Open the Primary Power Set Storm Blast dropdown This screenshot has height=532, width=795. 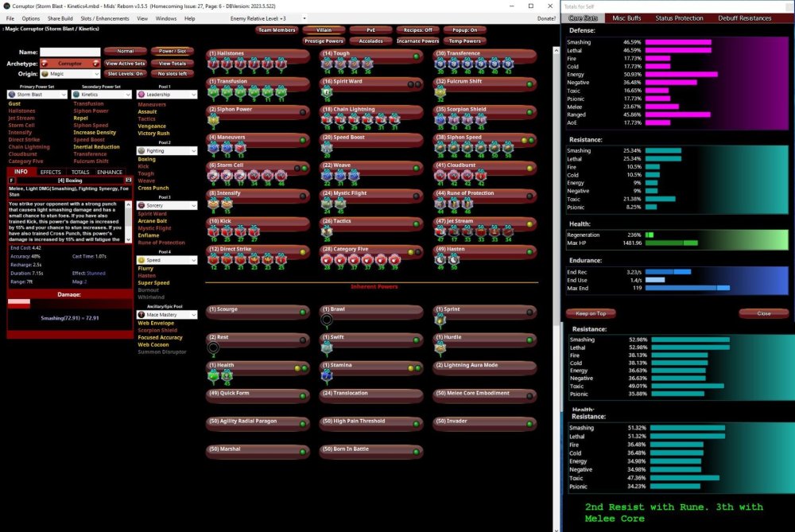click(x=64, y=95)
